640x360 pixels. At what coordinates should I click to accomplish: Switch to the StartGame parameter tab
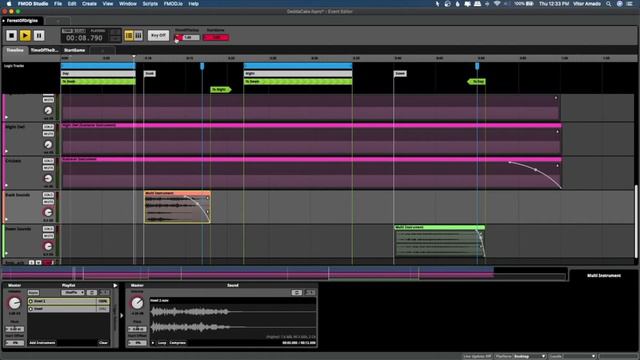74,50
